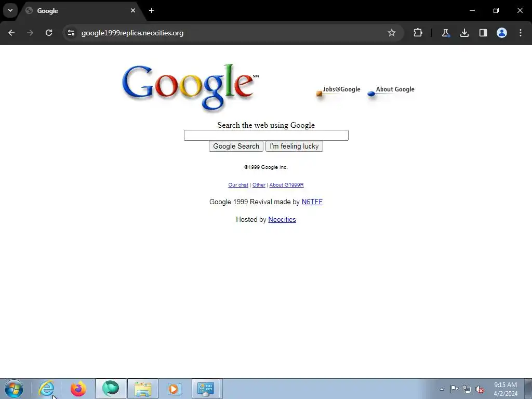Screen dimensions: 532x399
Task: Open the Action Center flag icon
Action: pos(454,389)
